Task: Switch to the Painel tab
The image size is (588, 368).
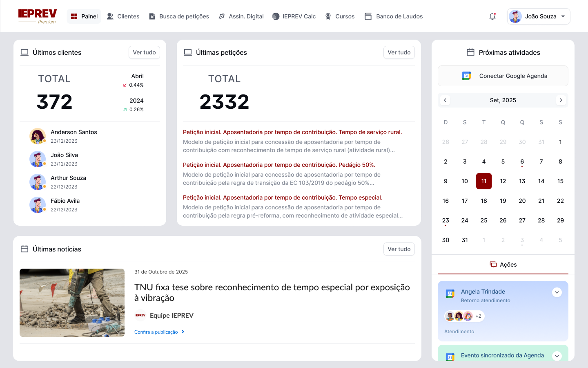Action: [84, 16]
